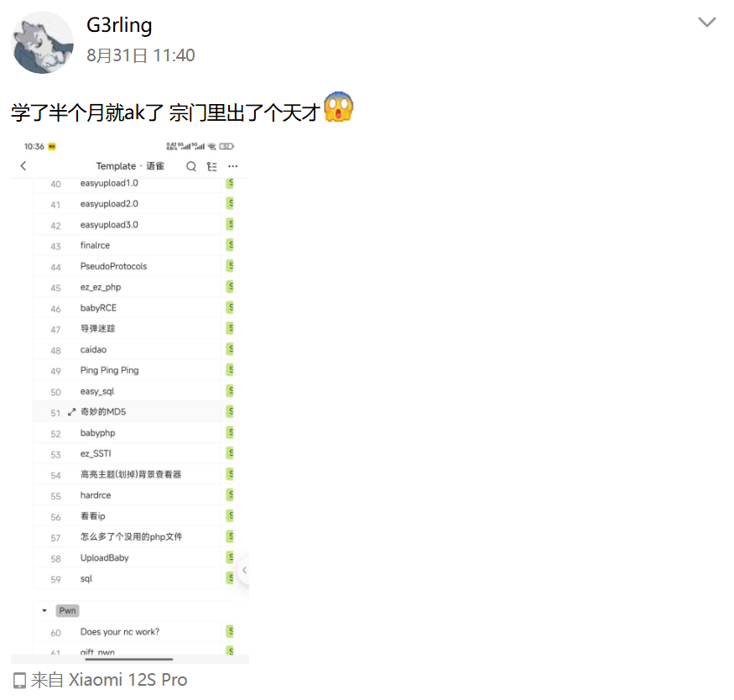Viewport: 734px width, 700px height.
Task: Click the 8月31日 11:40 timestamp
Action: coord(140,55)
